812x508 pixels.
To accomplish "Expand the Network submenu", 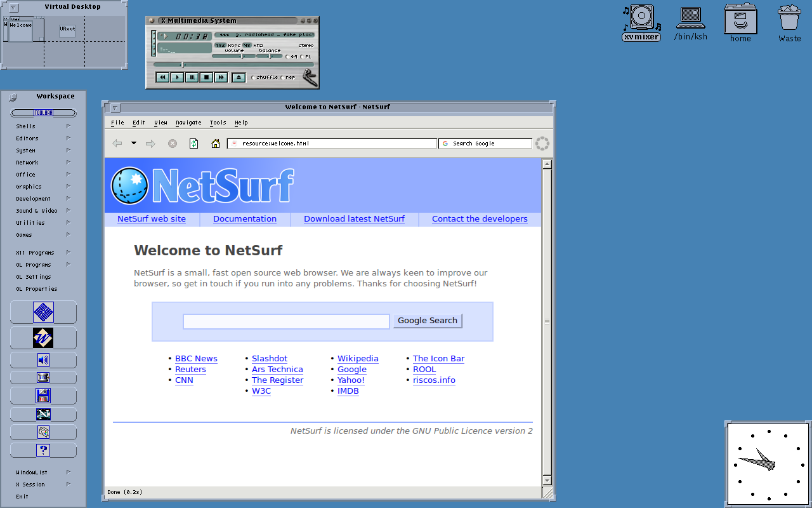I will tap(43, 163).
